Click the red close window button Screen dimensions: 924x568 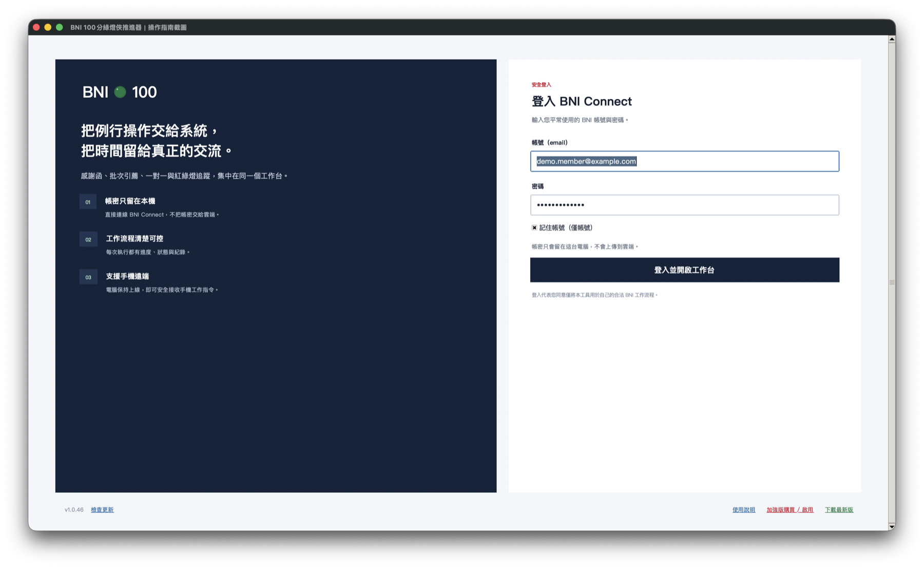36,27
